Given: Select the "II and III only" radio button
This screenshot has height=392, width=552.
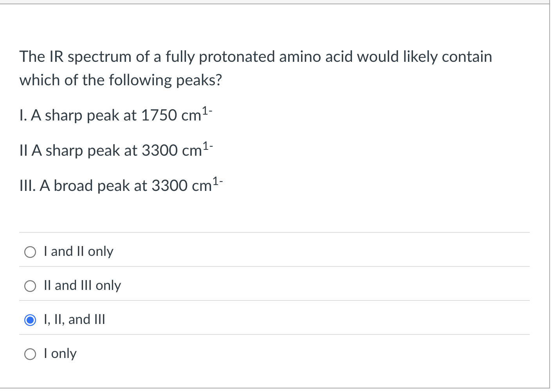Looking at the screenshot, I should pos(30,286).
